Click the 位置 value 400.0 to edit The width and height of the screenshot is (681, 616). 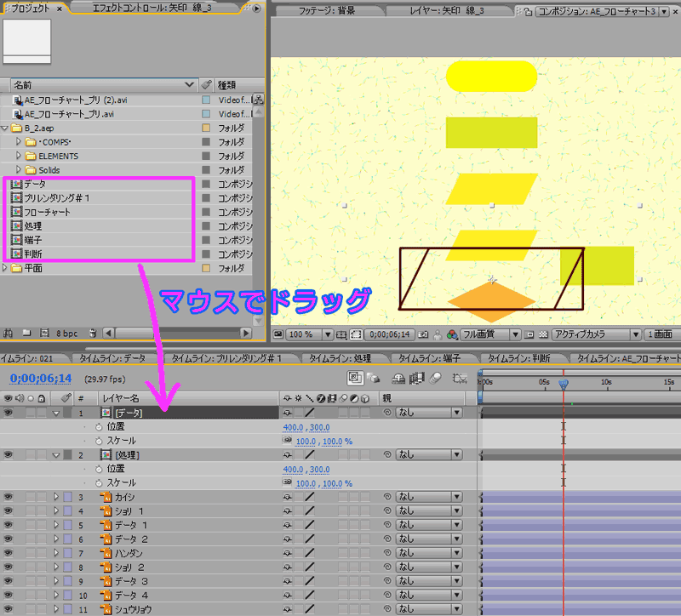pyautogui.click(x=293, y=426)
